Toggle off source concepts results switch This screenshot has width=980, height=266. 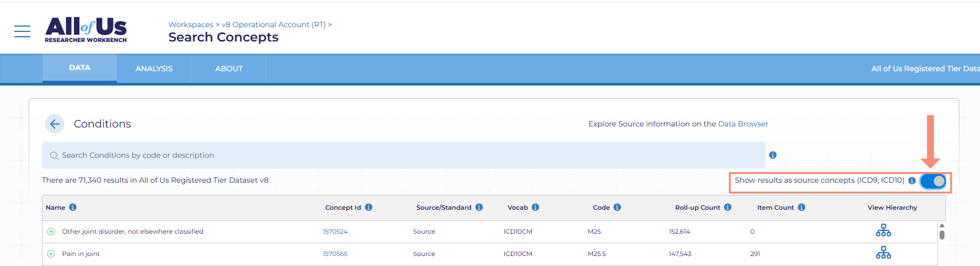click(x=933, y=181)
